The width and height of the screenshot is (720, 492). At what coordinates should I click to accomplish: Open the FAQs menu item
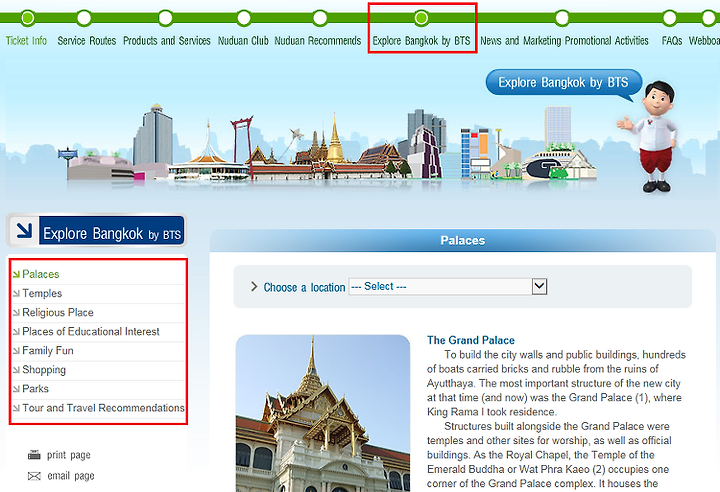tap(672, 40)
